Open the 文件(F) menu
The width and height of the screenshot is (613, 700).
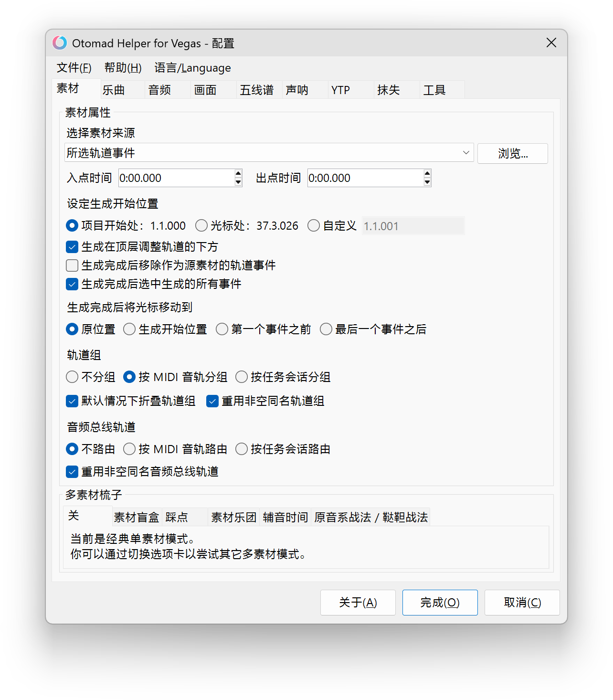coord(74,68)
